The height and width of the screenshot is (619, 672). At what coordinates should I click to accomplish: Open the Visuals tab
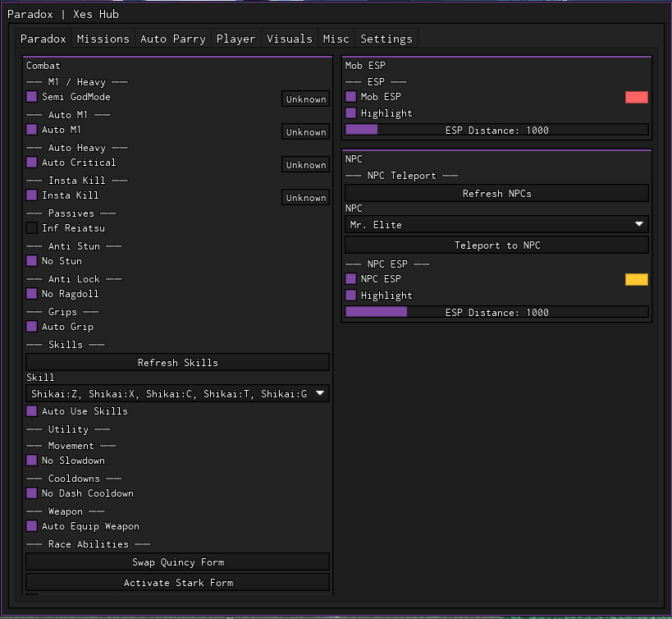(290, 39)
